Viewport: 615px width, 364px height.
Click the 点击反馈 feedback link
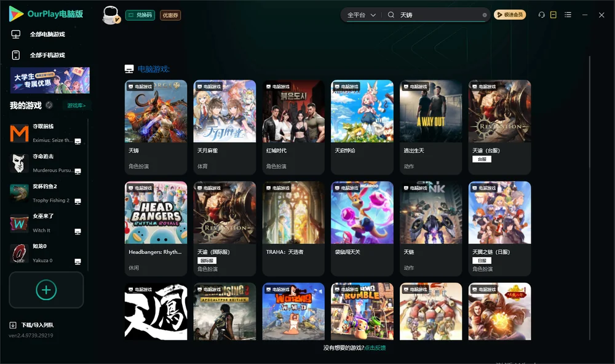point(375,348)
